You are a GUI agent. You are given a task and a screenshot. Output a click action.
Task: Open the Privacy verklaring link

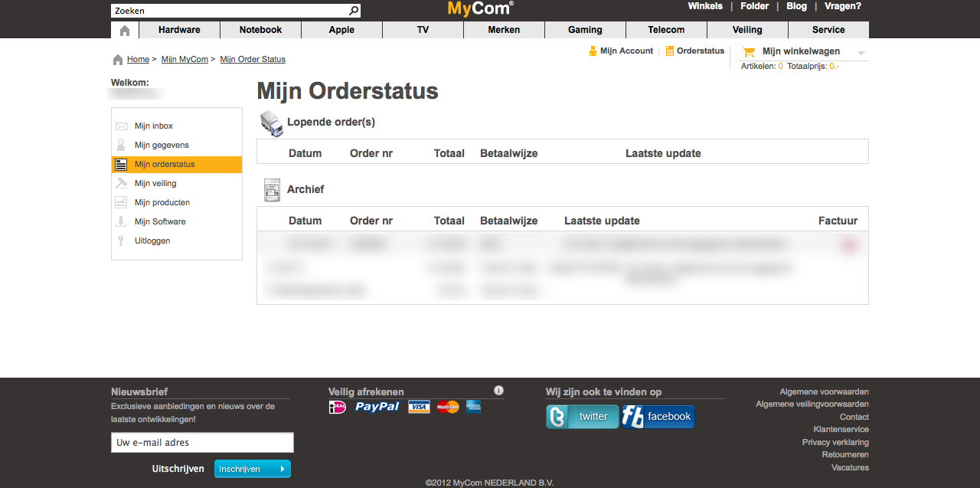[x=835, y=443]
